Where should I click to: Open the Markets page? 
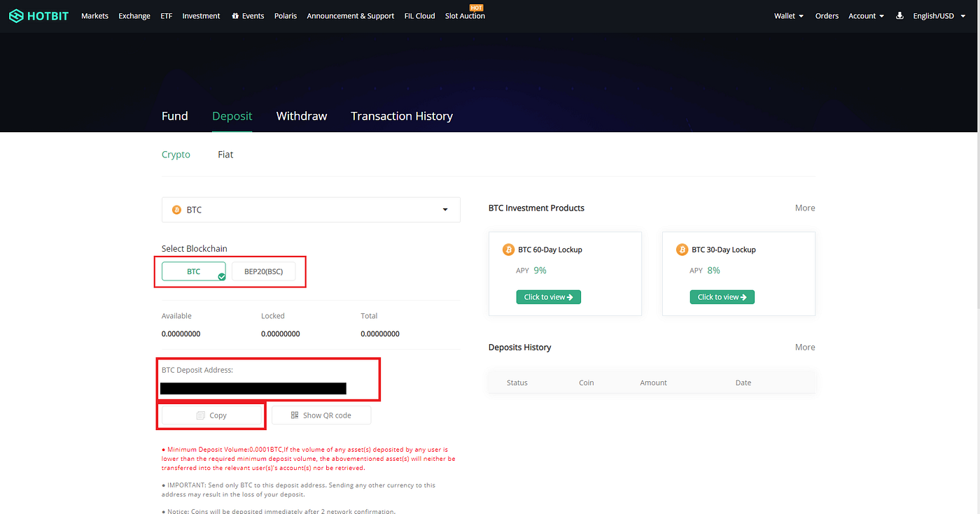click(x=94, y=15)
